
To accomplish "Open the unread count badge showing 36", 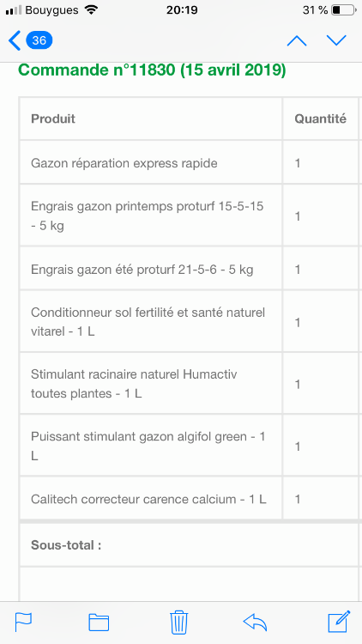I will tap(39, 40).
